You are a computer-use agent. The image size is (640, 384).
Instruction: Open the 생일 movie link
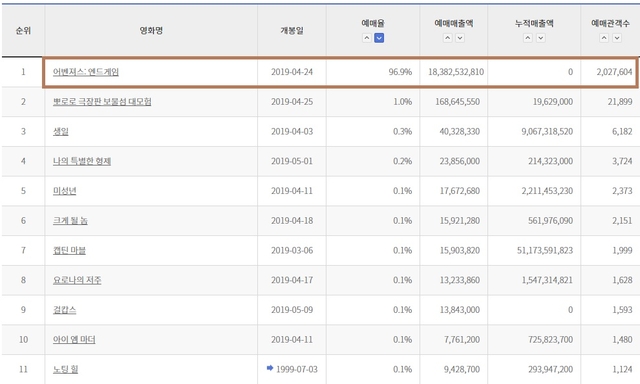click(x=61, y=131)
